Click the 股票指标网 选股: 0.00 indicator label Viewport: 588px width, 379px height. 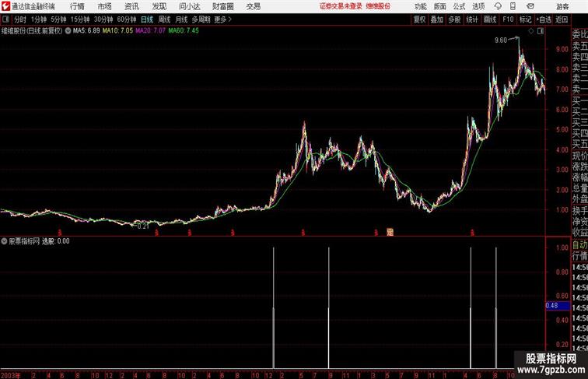pyautogui.click(x=40, y=241)
